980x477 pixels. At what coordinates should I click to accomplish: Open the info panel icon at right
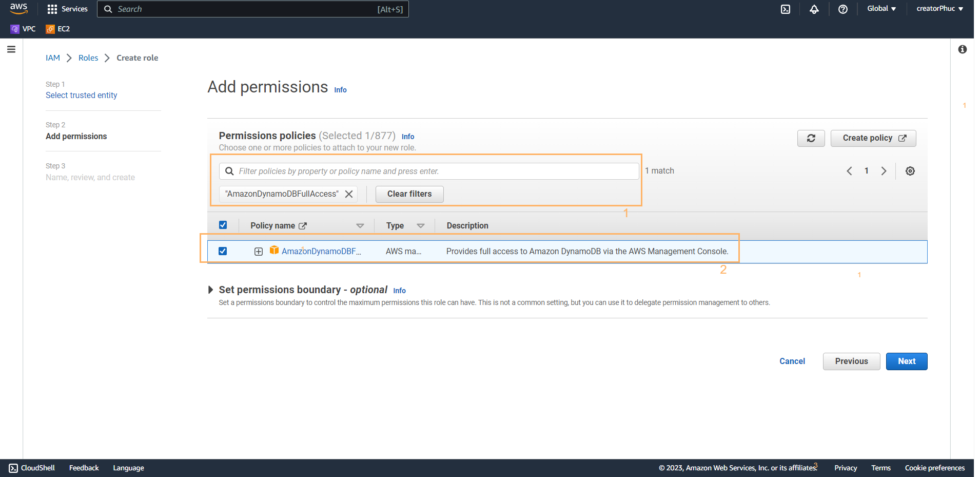click(x=963, y=49)
